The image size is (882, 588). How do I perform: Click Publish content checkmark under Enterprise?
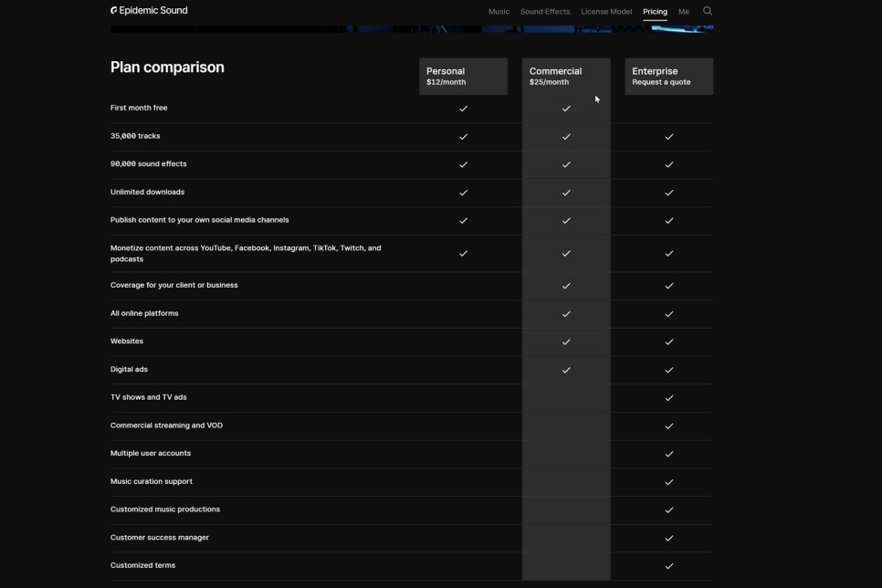pyautogui.click(x=669, y=221)
